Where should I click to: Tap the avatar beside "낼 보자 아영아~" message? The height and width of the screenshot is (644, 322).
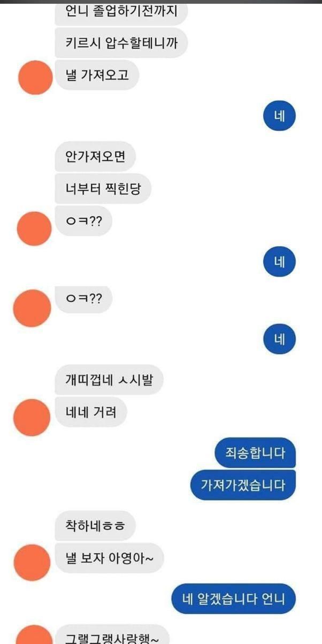[x=32, y=563]
